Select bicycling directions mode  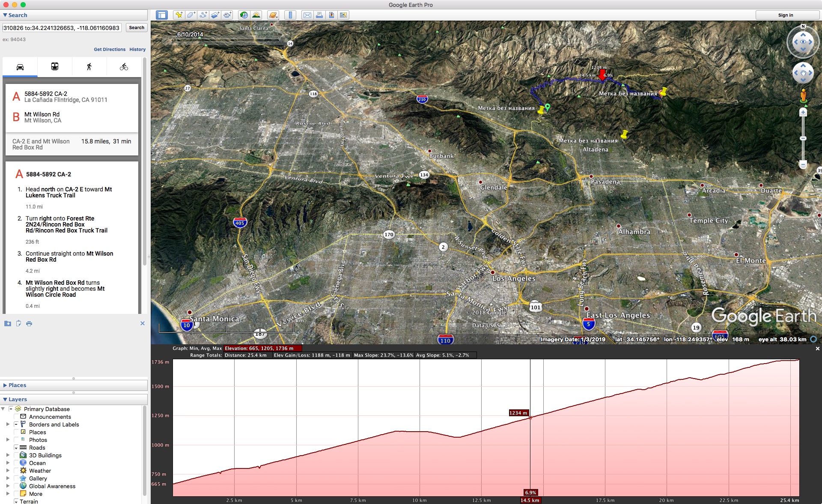point(124,67)
